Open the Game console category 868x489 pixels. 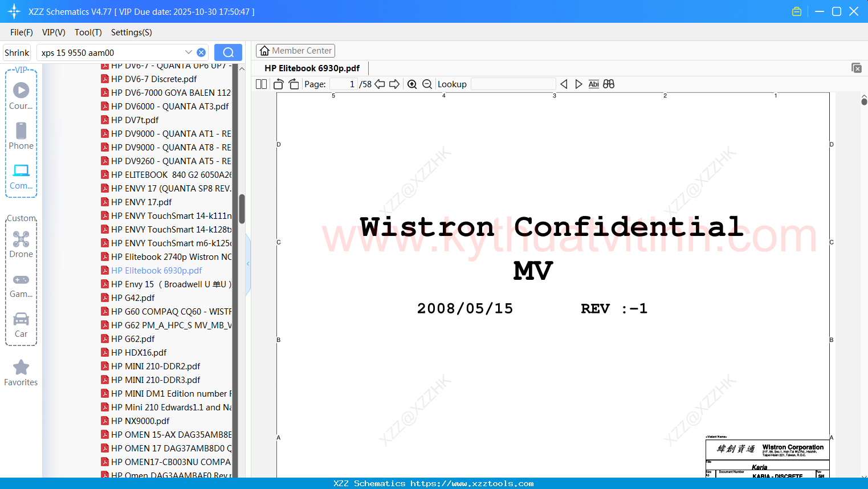(x=21, y=286)
